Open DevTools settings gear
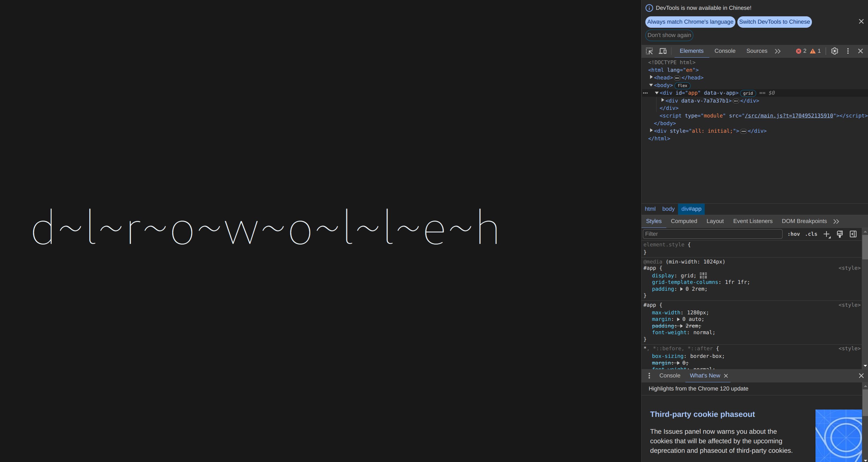This screenshot has width=868, height=462. [834, 51]
